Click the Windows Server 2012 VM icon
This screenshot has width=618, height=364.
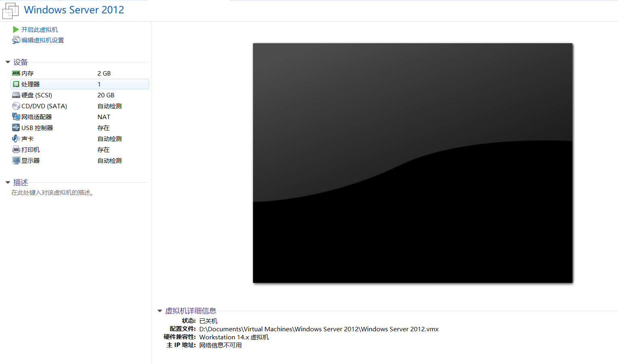(x=10, y=10)
